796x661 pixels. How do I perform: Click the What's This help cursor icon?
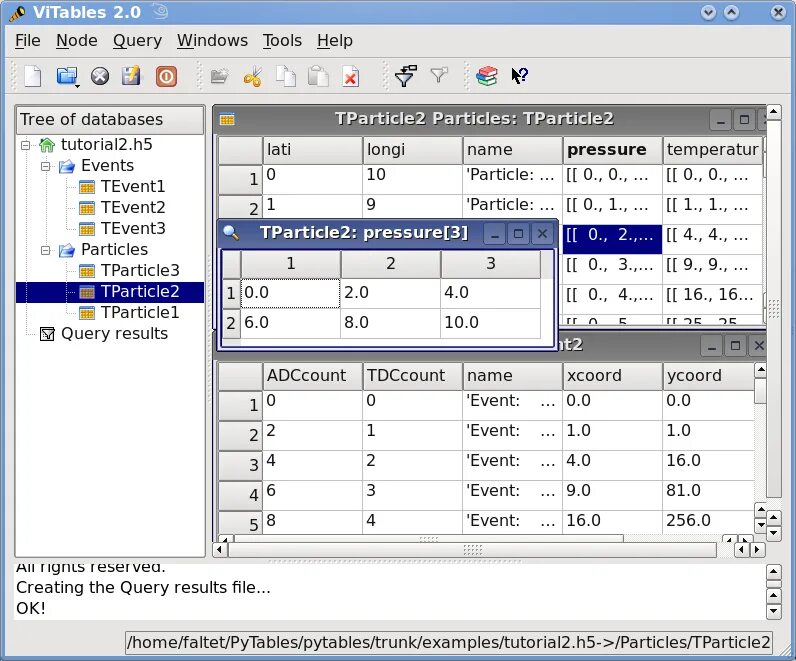pos(520,76)
